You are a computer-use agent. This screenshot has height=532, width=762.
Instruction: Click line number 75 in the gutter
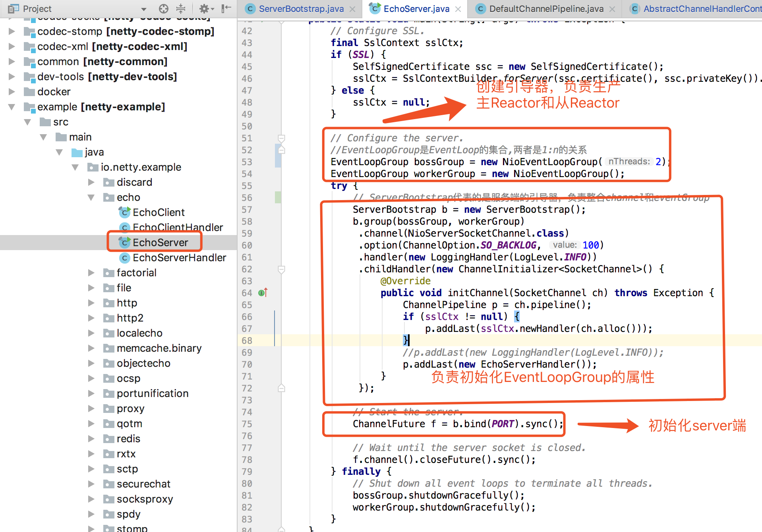click(247, 424)
